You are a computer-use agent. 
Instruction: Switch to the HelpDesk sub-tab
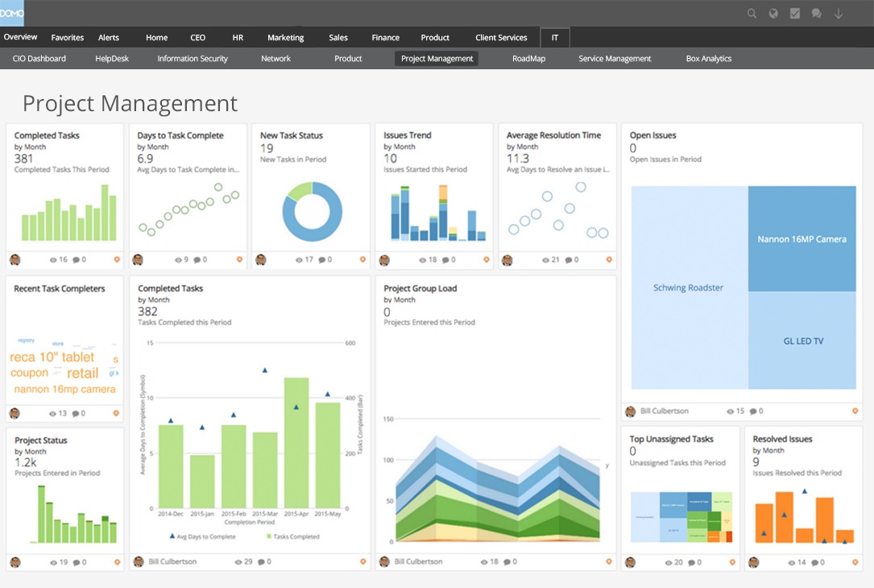click(x=112, y=59)
